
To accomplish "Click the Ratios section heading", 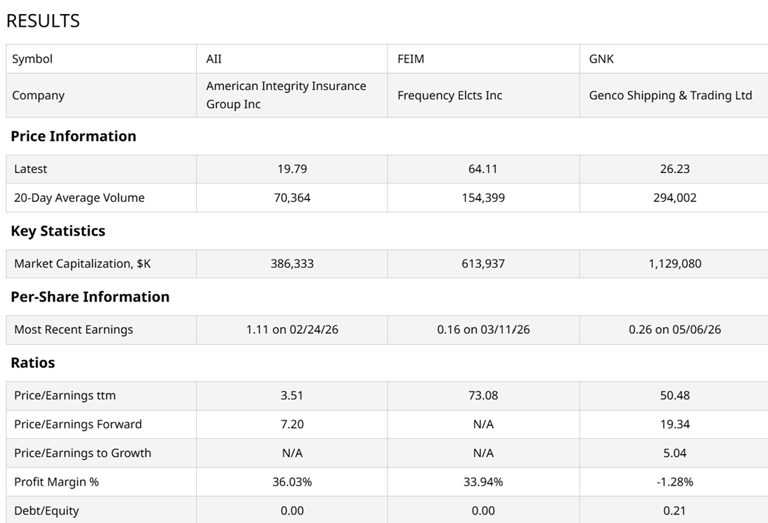I will [x=33, y=363].
